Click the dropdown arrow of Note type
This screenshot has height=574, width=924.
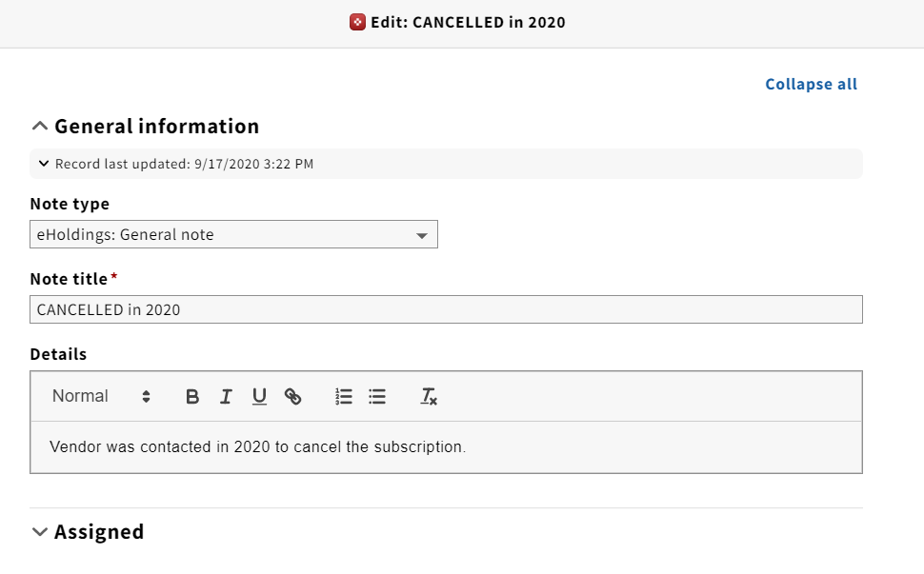[x=421, y=235]
